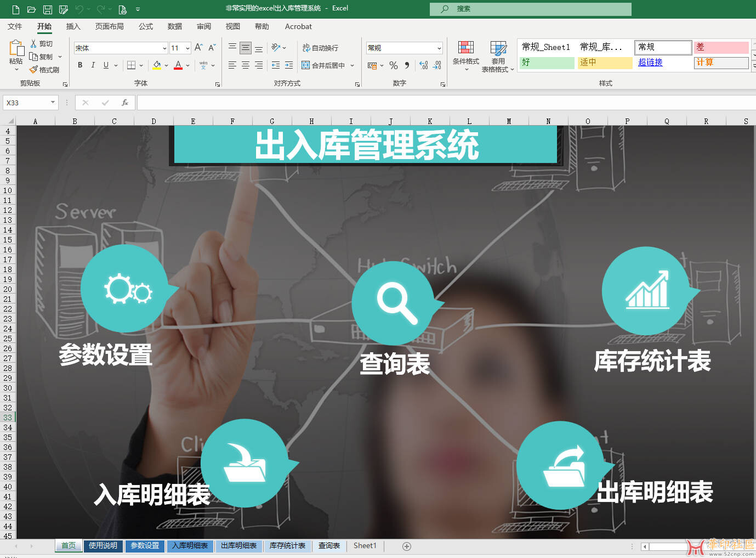
Task: Click the Save icon in the quick access toolbar
Action: click(48, 9)
